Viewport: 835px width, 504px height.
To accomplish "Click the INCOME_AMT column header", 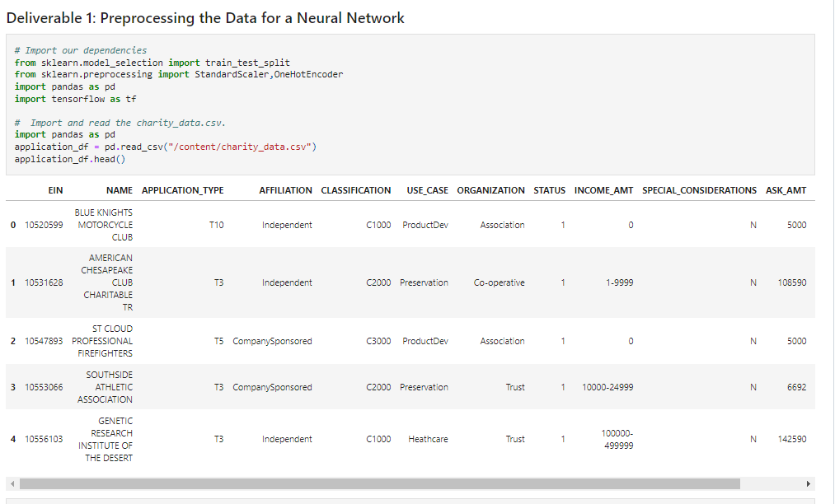I will click(603, 190).
